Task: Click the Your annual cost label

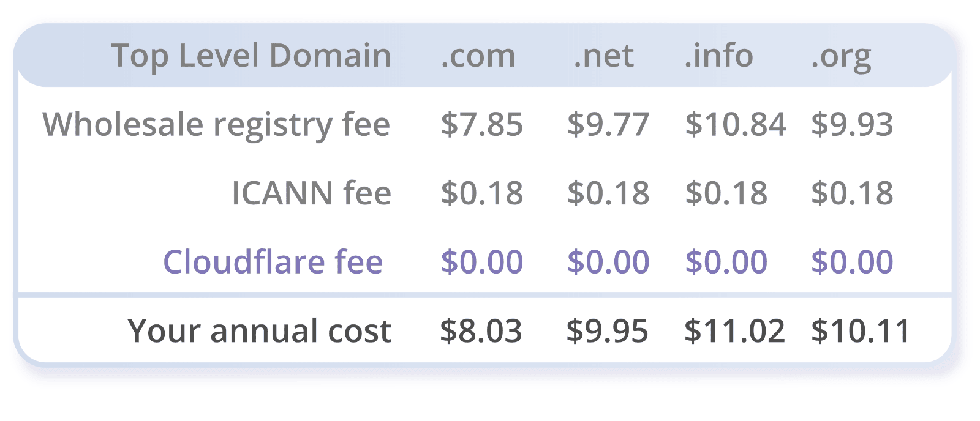Action: coord(259,331)
